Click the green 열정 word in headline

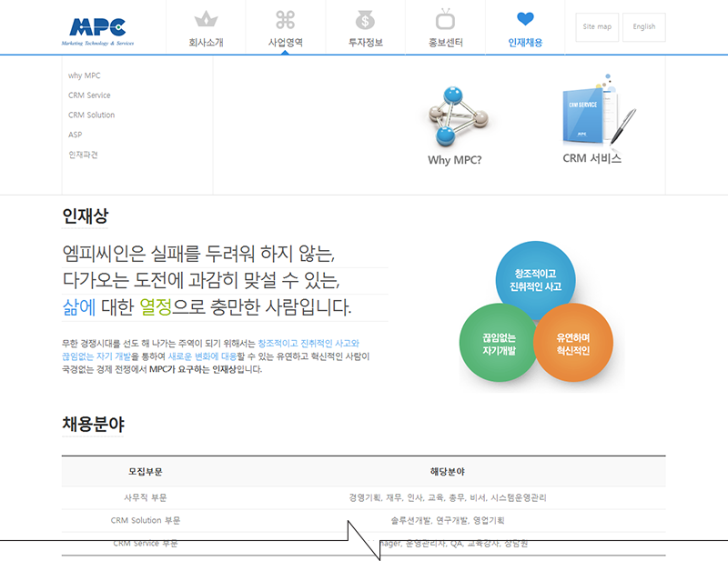(x=156, y=306)
